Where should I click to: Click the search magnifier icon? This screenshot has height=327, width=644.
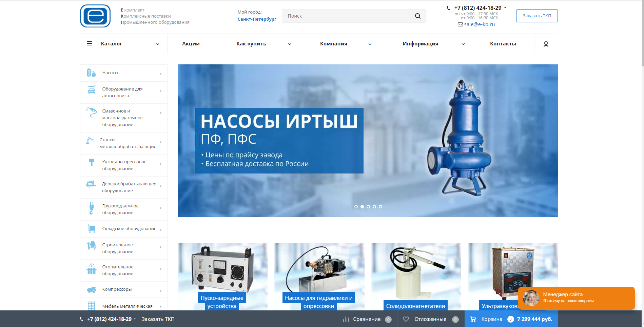tap(418, 16)
